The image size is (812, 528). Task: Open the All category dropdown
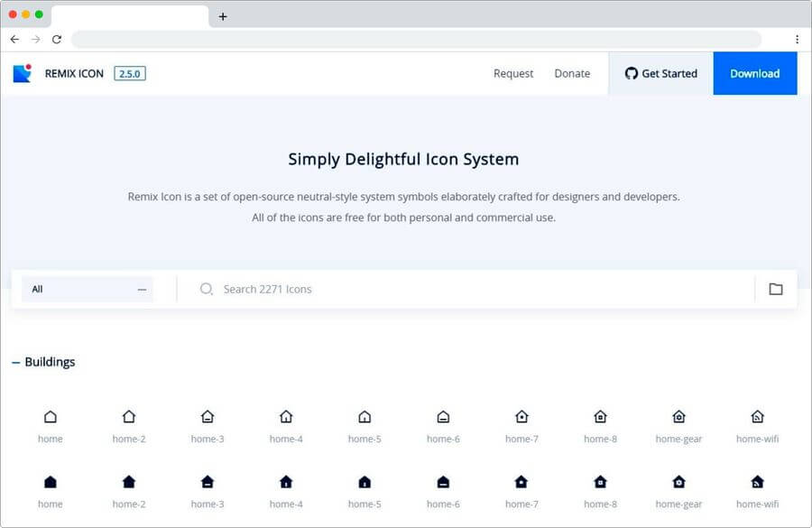click(x=88, y=289)
